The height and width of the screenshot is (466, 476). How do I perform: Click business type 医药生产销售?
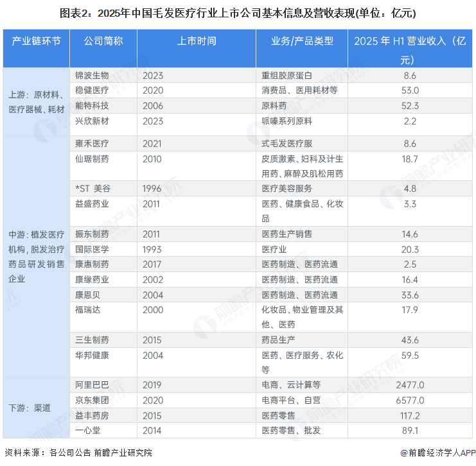pyautogui.click(x=287, y=234)
